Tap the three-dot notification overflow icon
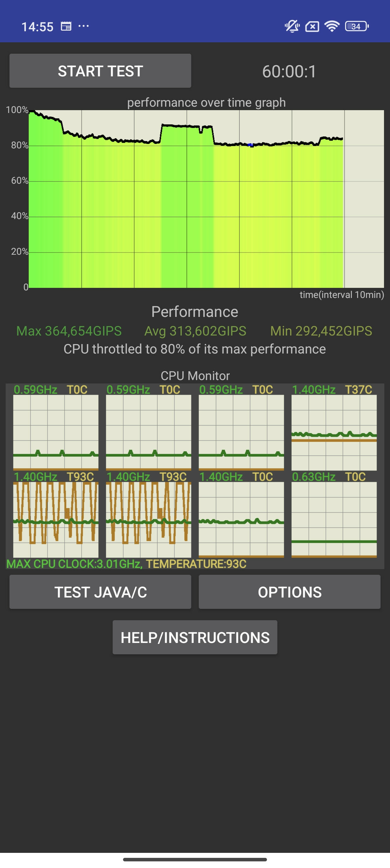This screenshot has height=868, width=390. (84, 26)
